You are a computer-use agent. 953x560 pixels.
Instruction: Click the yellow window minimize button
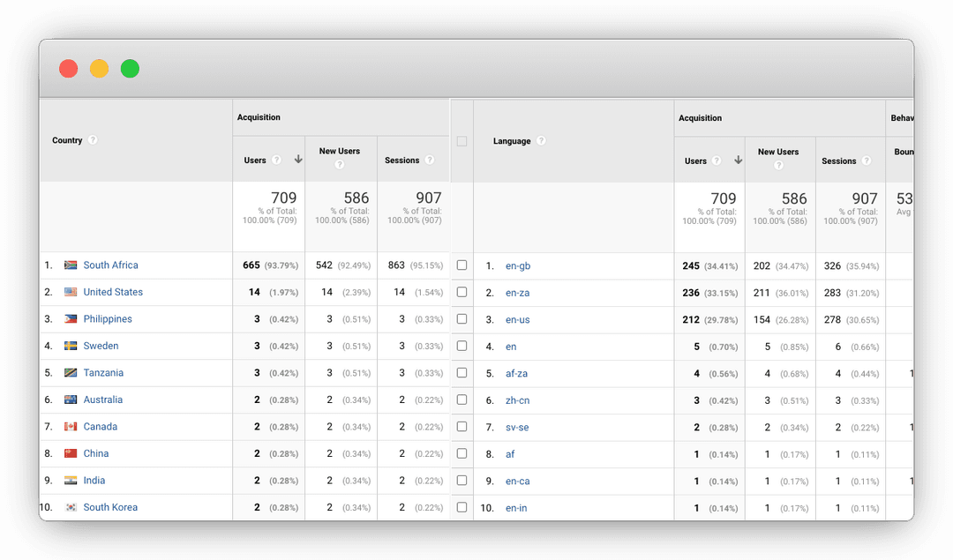[x=99, y=69]
